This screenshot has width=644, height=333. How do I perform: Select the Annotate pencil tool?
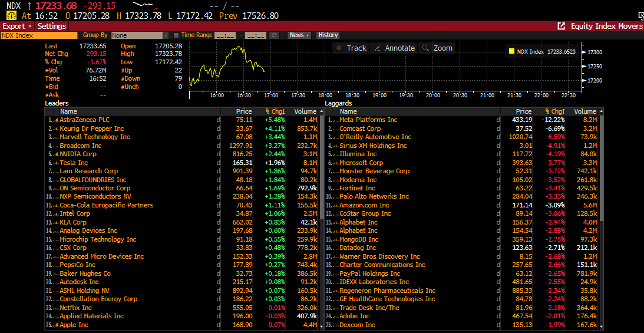tap(394, 48)
